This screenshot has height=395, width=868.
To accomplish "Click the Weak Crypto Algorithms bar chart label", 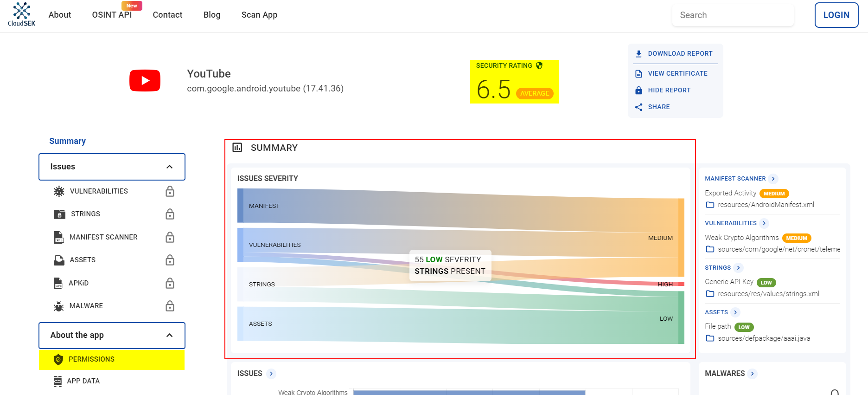I will point(313,392).
